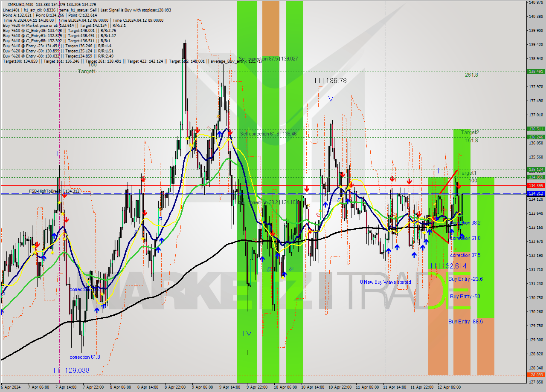Select the 133.160 price axis value
The image size is (546, 392).
pyautogui.click(x=536, y=227)
